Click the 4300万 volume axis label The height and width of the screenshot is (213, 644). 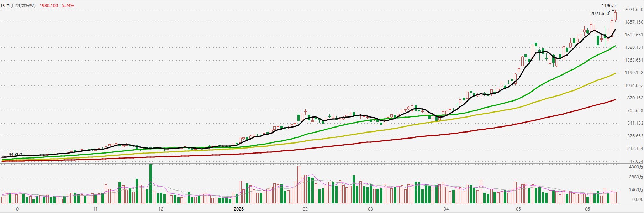[636, 167]
